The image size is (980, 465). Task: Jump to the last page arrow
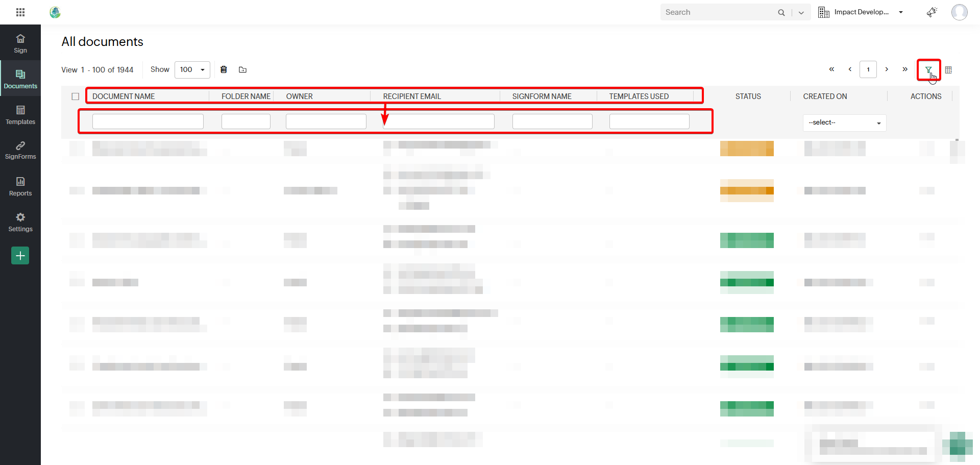click(x=905, y=69)
